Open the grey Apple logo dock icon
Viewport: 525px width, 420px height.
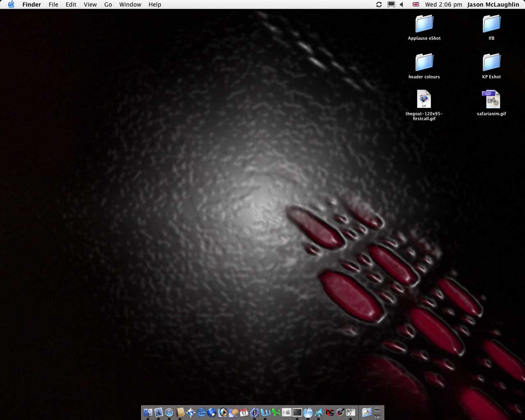[x=286, y=412]
